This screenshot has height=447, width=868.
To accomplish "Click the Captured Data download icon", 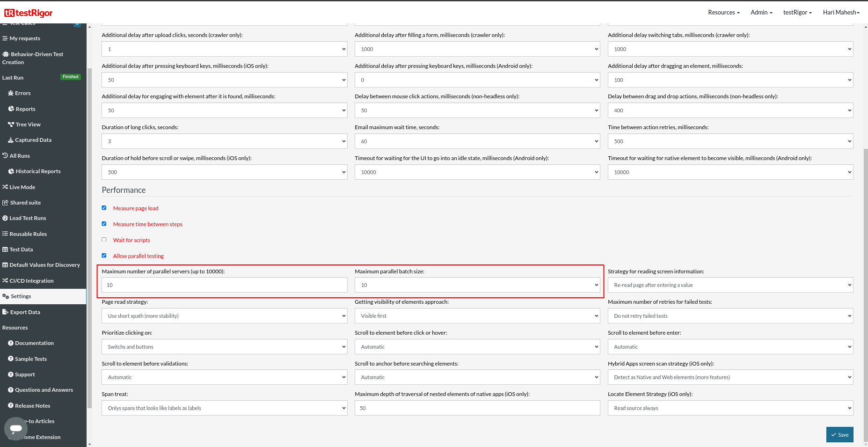I will pos(11,140).
